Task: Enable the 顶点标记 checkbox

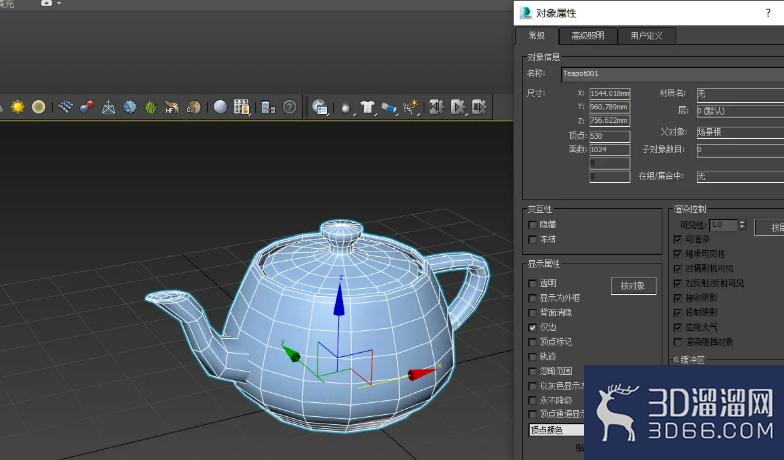Action: click(532, 342)
